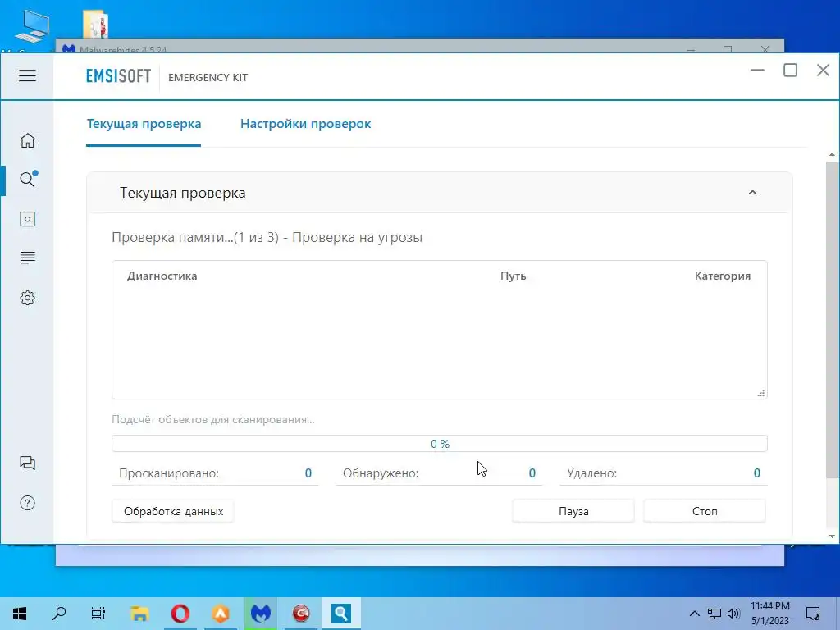Open the hamburger menu in Emsisoft
Image resolution: width=840 pixels, height=630 pixels.
coord(27,75)
